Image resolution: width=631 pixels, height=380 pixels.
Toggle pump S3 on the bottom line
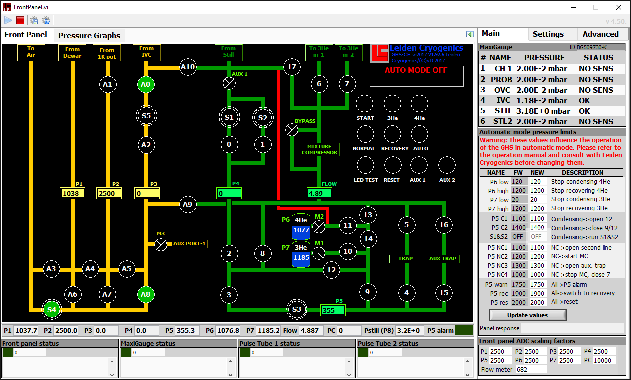tap(297, 309)
